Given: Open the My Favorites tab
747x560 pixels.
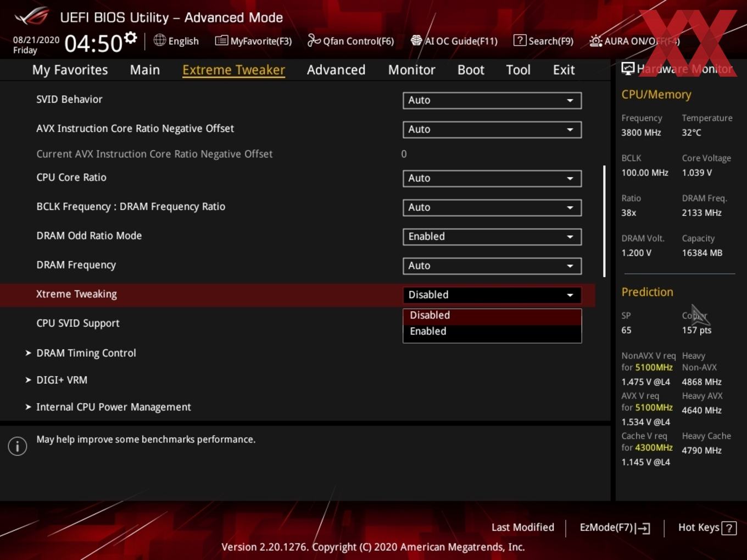Looking at the screenshot, I should click(70, 70).
